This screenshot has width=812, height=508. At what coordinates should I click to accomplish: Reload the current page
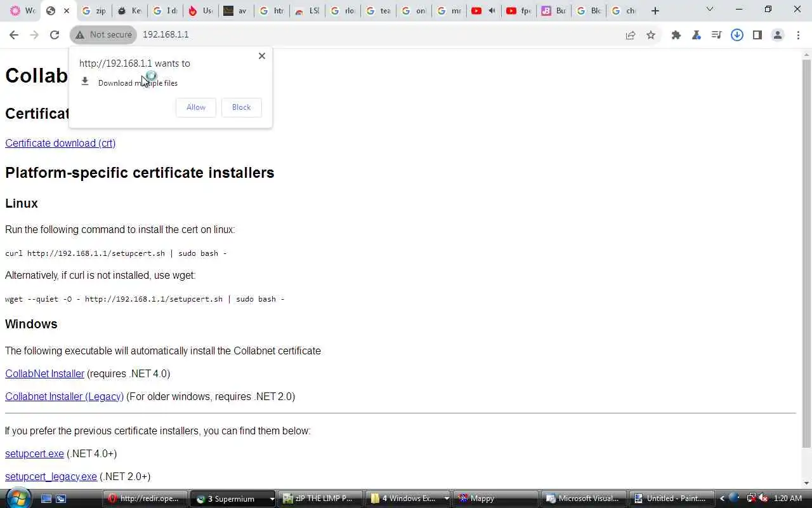(x=55, y=35)
